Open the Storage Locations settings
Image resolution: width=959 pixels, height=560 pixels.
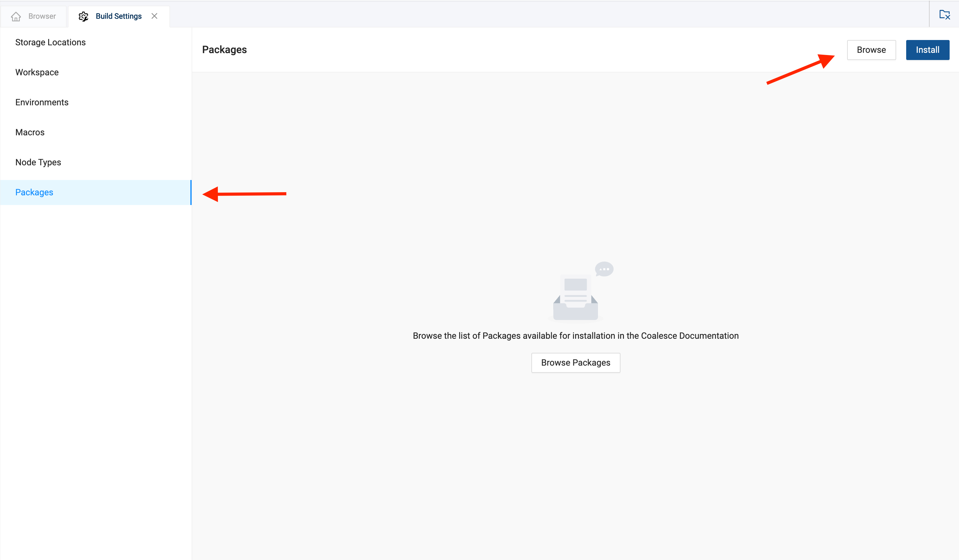point(50,42)
